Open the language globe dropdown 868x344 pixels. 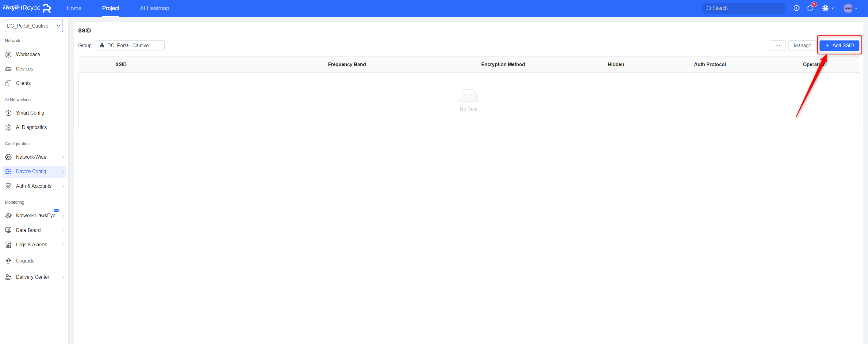[x=828, y=8]
